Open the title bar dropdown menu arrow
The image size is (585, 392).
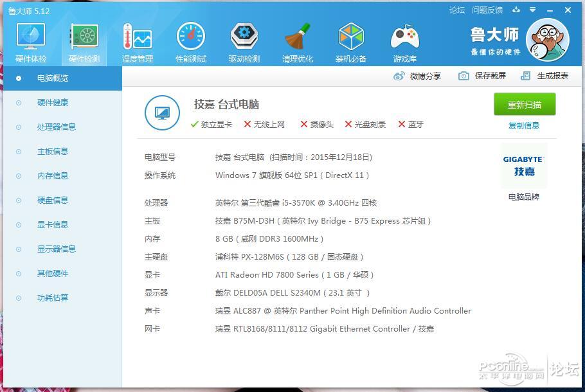click(x=533, y=10)
